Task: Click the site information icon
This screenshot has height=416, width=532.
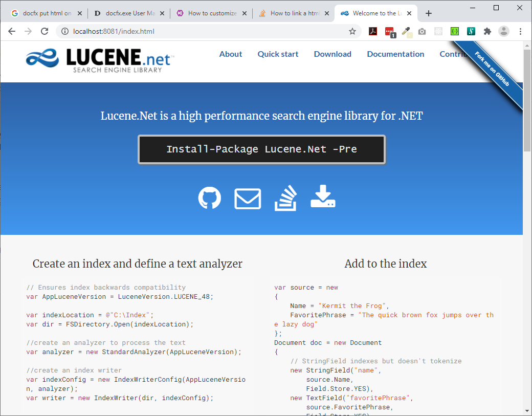Action: point(65,31)
